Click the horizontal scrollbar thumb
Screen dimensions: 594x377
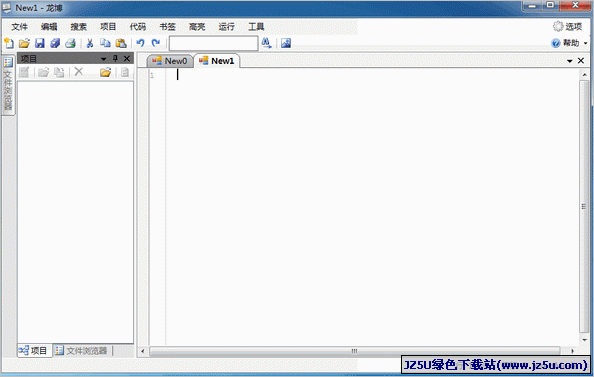pos(355,351)
